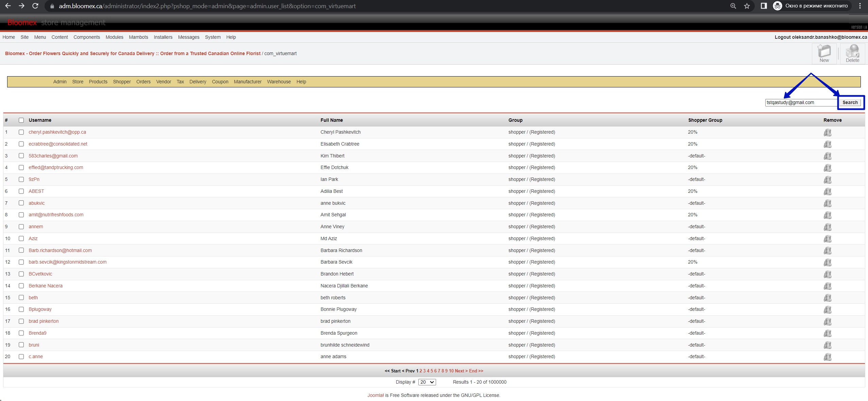Go to the Next > pagination link
Image resolution: width=868 pixels, height=401 pixels.
click(461, 371)
